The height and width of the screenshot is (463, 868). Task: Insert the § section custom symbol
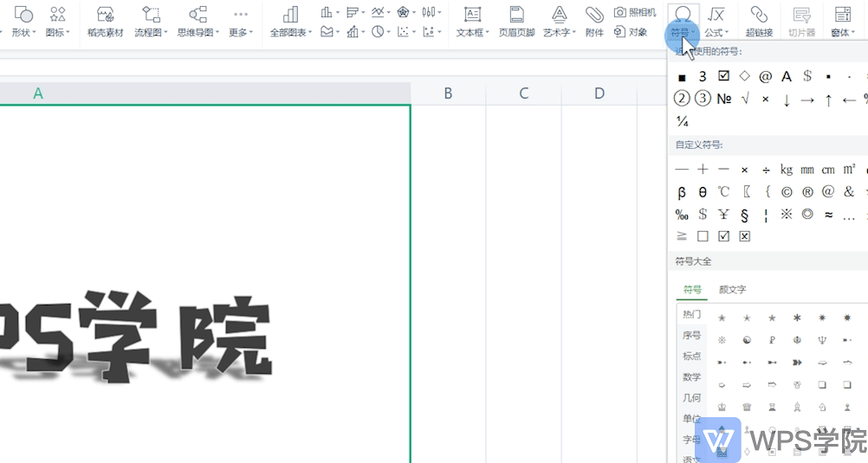pos(744,215)
